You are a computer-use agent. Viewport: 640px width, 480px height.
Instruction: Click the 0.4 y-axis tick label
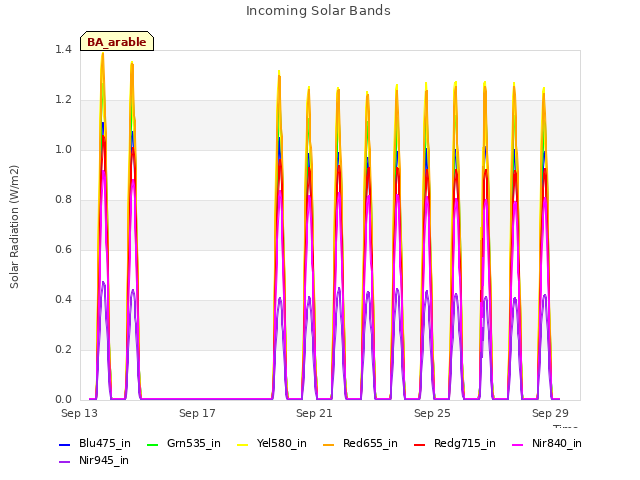[x=63, y=300]
